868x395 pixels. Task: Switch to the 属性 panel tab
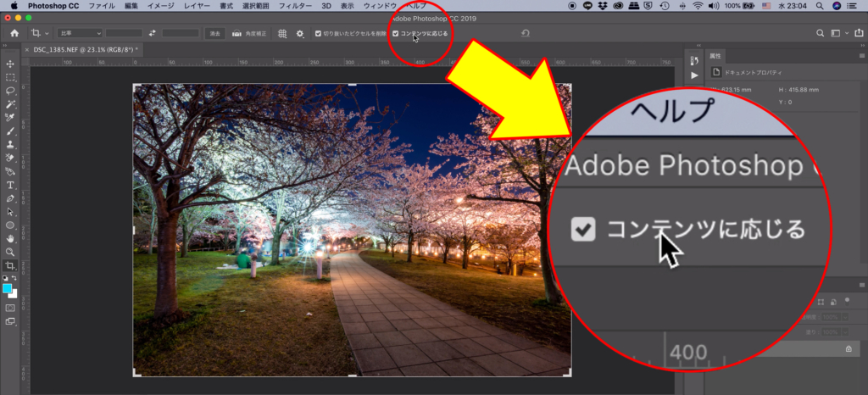[x=715, y=56]
